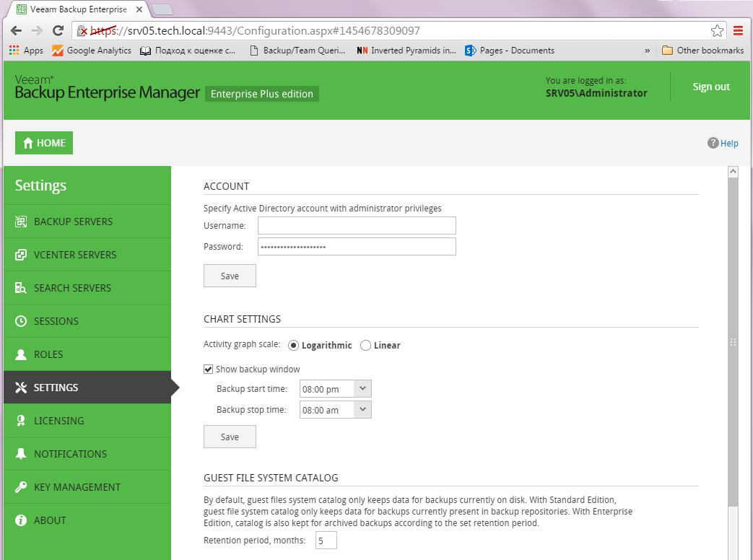Open the Backup start time dropdown
The width and height of the screenshot is (753, 560).
coord(363,388)
